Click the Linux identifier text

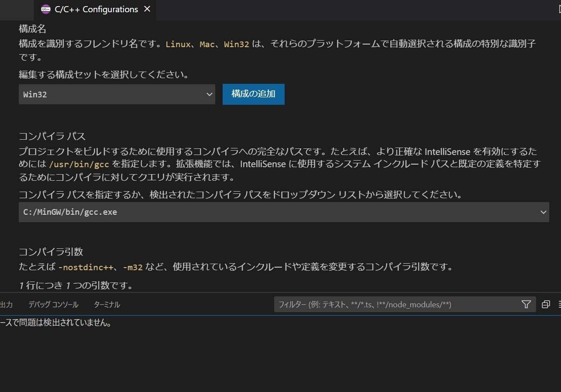(178, 44)
